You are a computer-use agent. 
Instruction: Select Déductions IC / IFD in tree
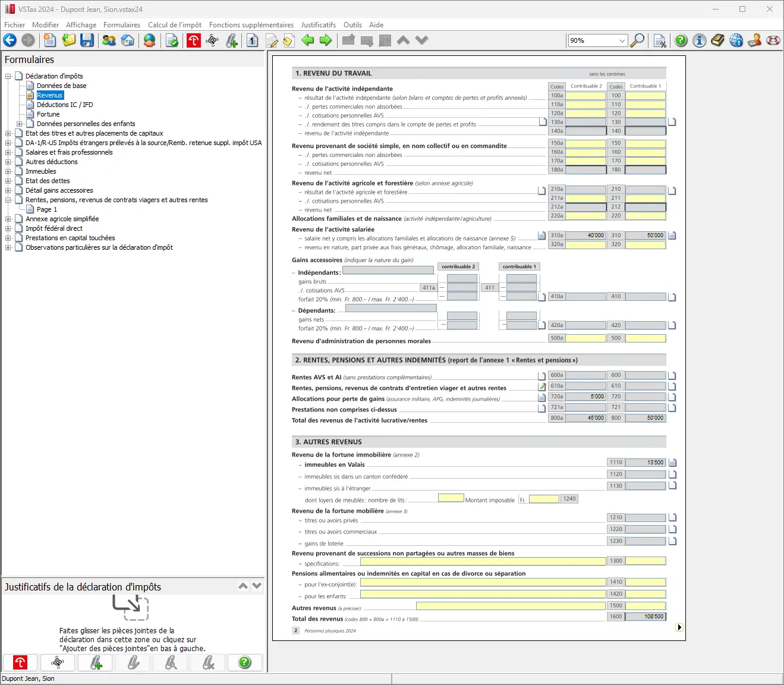[65, 105]
